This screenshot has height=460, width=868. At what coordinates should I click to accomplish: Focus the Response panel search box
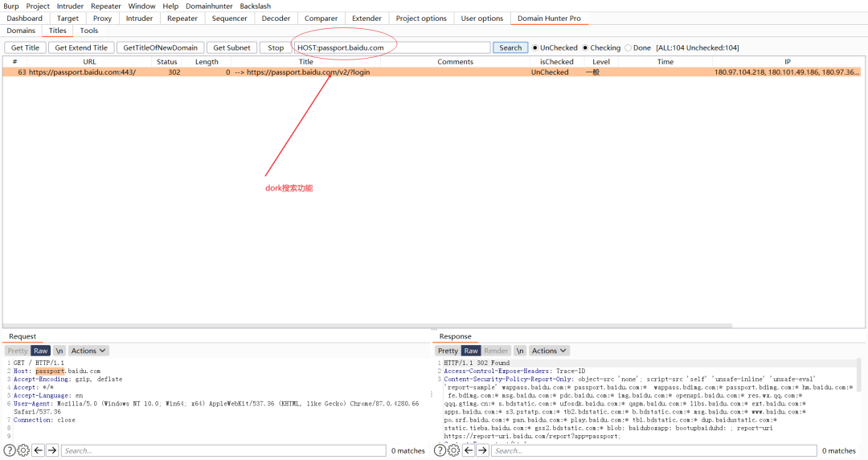(x=654, y=450)
